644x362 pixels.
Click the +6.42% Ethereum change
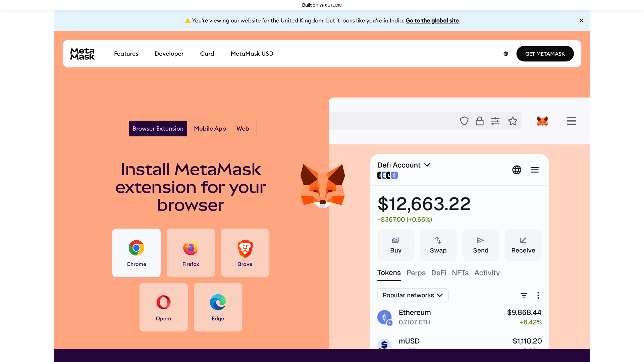point(531,322)
